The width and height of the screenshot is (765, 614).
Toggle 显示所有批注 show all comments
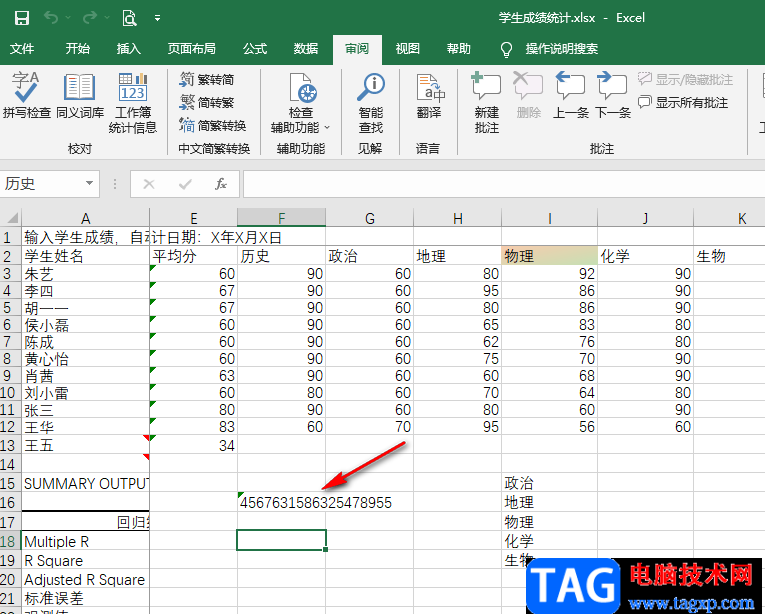coord(683,102)
